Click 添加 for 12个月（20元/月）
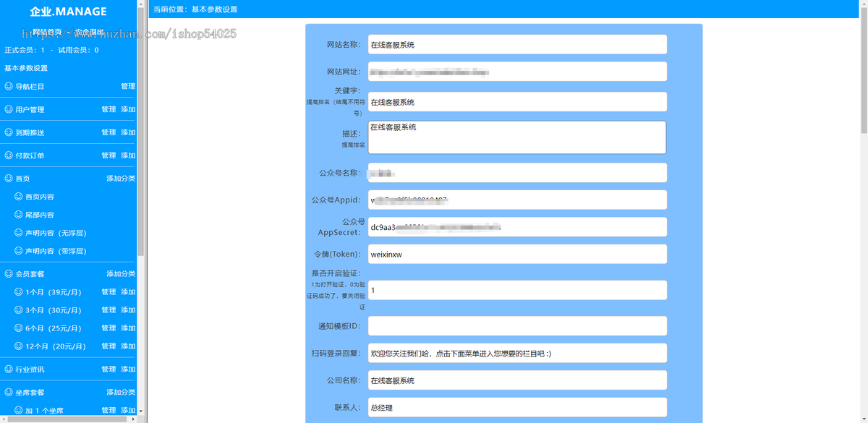 click(x=128, y=346)
